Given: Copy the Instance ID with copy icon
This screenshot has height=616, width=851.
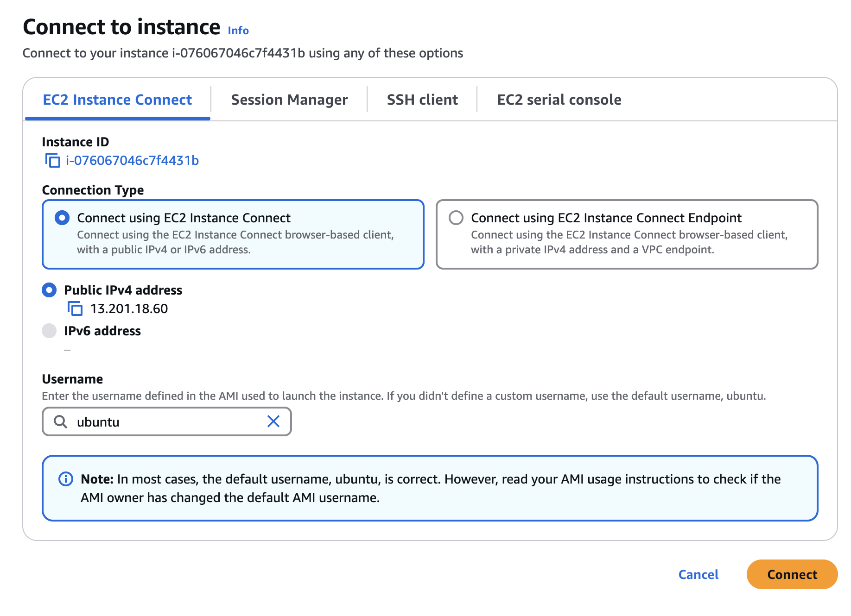Looking at the screenshot, I should tap(53, 160).
